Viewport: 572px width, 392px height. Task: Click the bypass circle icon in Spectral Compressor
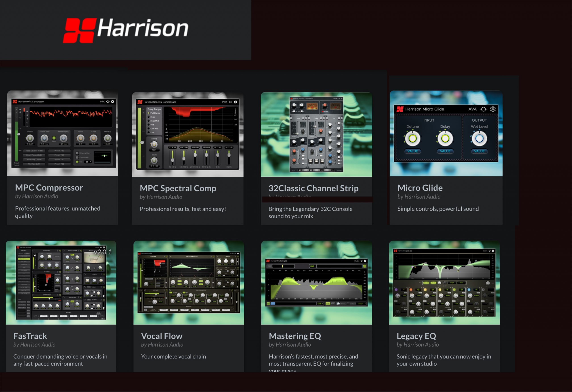tap(230, 102)
